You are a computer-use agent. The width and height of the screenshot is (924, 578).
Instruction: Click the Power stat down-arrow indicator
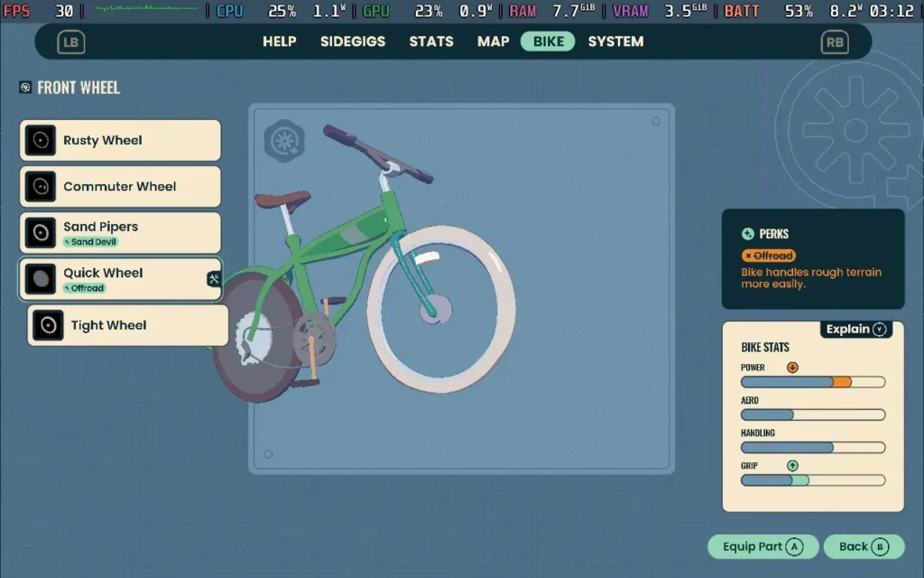792,368
